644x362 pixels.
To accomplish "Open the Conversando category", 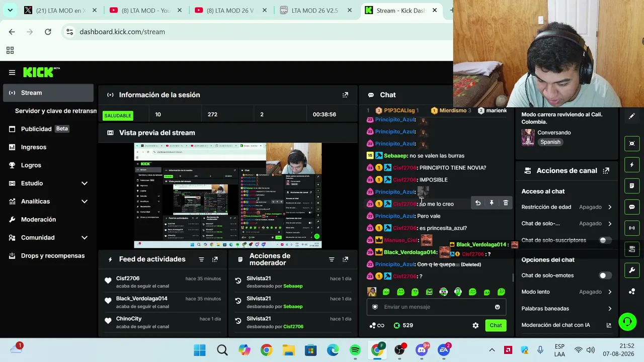I will [x=554, y=133].
